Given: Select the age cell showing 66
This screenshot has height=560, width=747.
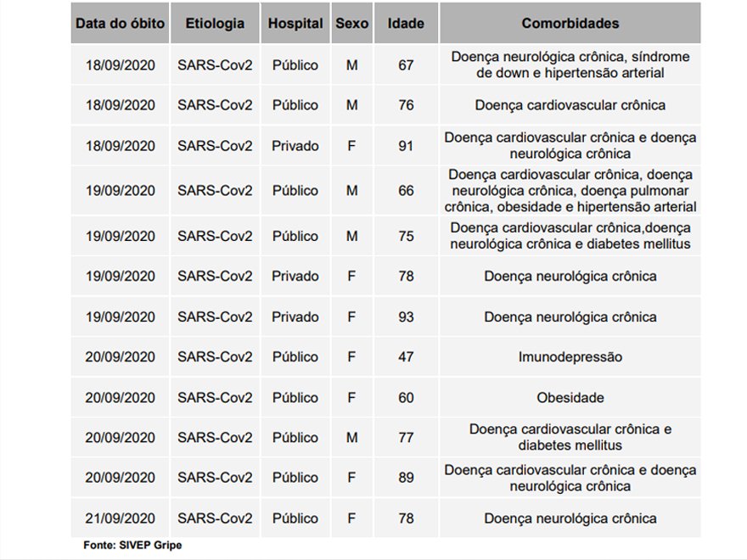Looking at the screenshot, I should (x=406, y=191).
